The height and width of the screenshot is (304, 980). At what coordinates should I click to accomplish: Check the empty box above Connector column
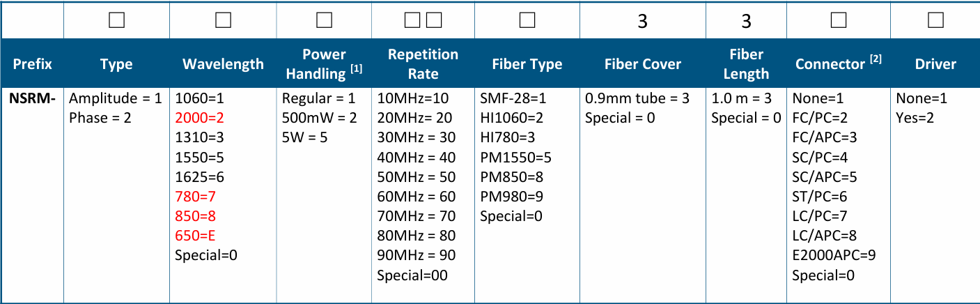(x=839, y=20)
